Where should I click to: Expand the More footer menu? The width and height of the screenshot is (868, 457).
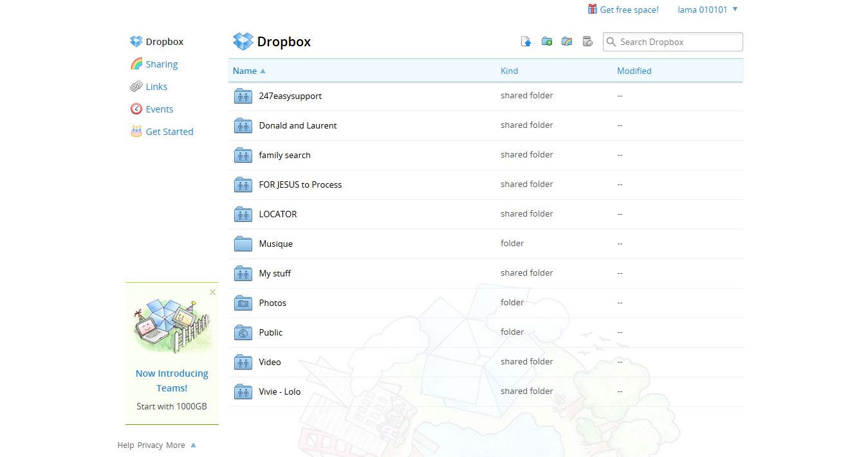tap(181, 445)
